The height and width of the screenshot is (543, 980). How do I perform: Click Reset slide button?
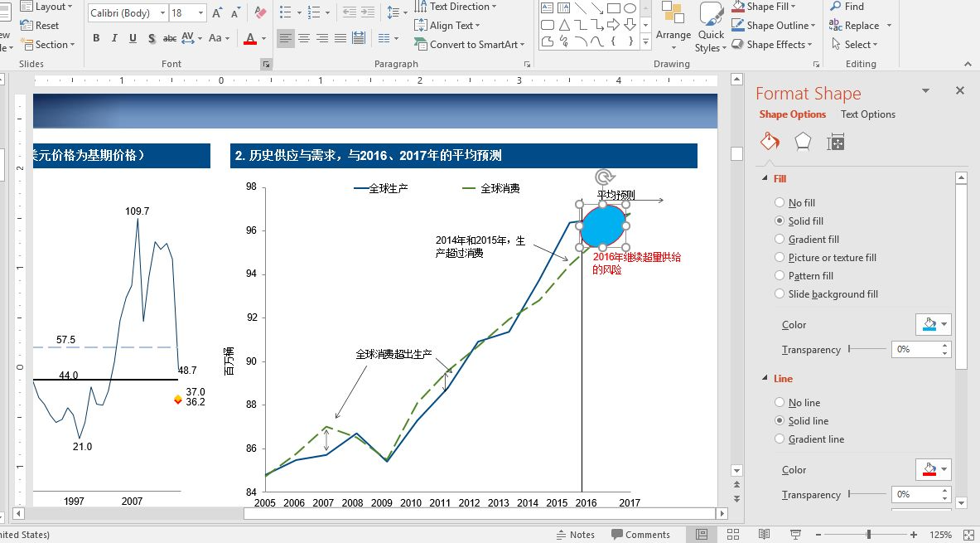tap(40, 26)
